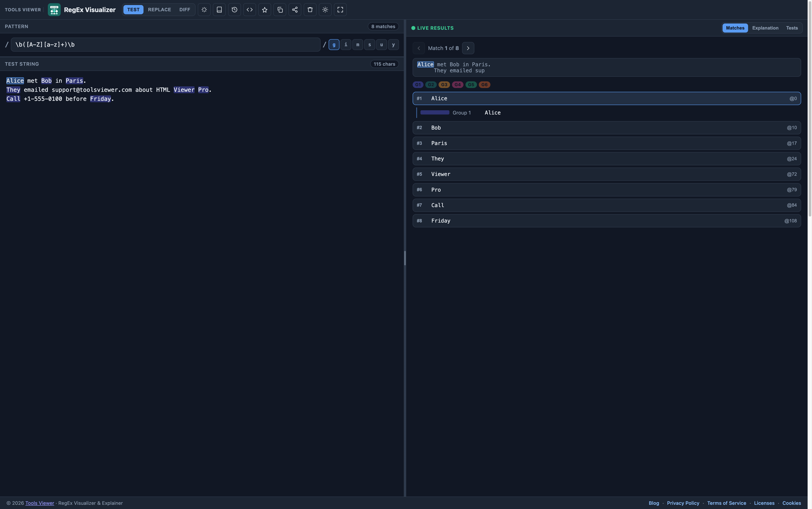
Task: Expand the #8 Friday match row
Action: pyautogui.click(x=607, y=221)
